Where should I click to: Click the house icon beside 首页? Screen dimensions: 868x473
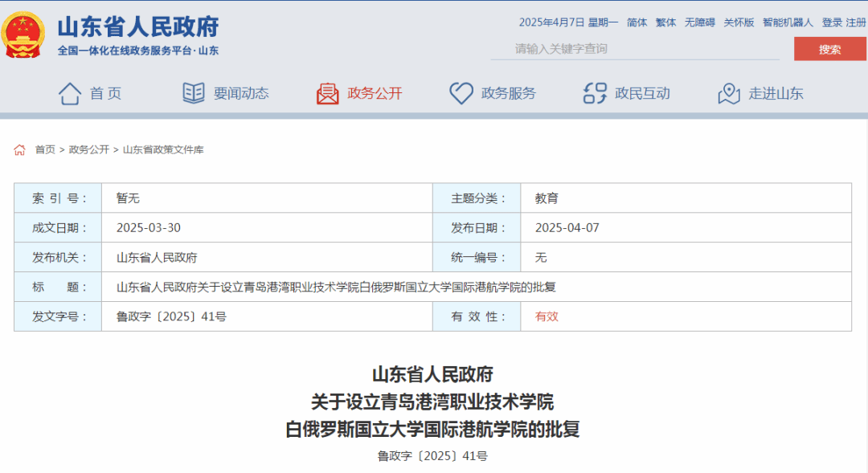pyautogui.click(x=70, y=93)
